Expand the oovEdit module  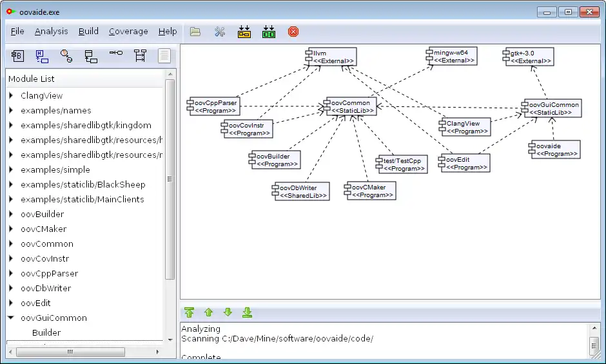click(x=11, y=303)
